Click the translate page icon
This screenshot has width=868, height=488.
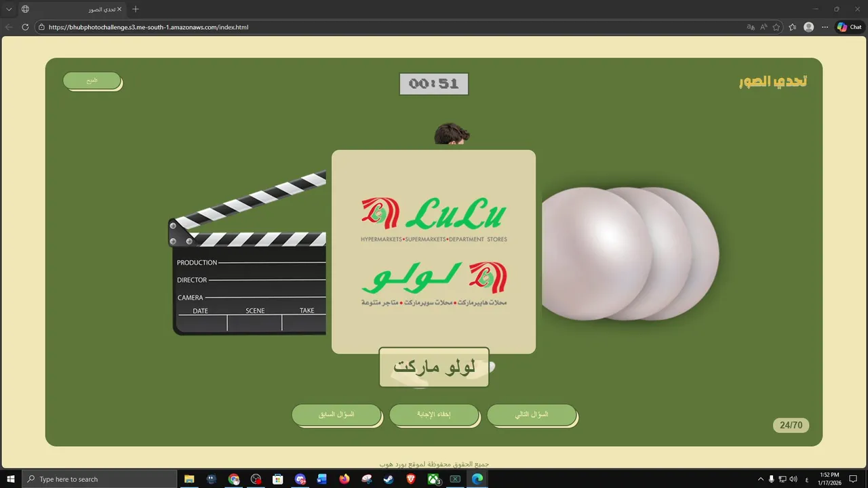click(x=751, y=27)
